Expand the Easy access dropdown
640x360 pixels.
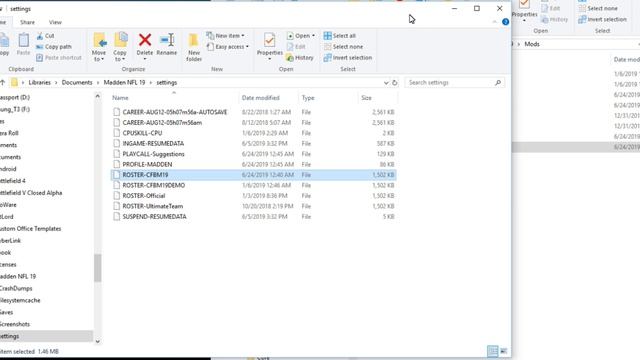tap(247, 47)
